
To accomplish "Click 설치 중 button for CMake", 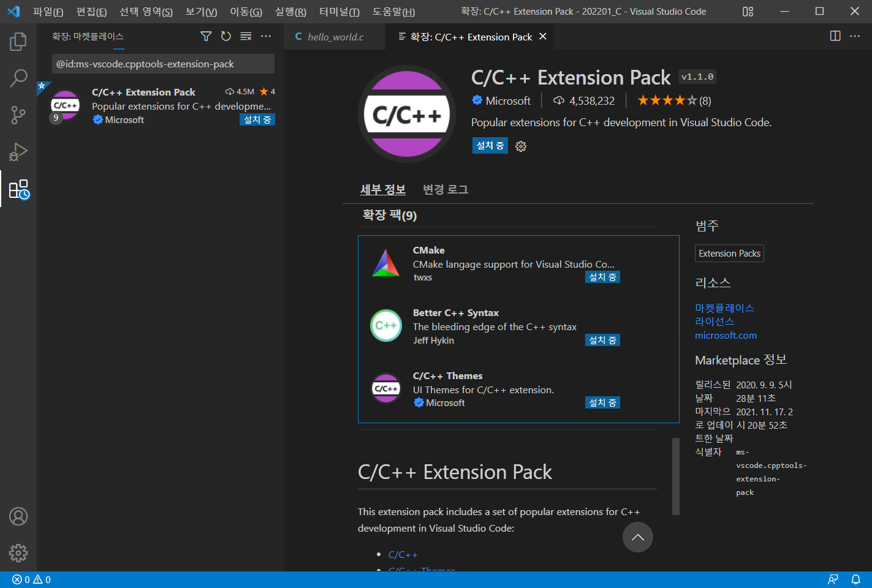I will [x=602, y=277].
